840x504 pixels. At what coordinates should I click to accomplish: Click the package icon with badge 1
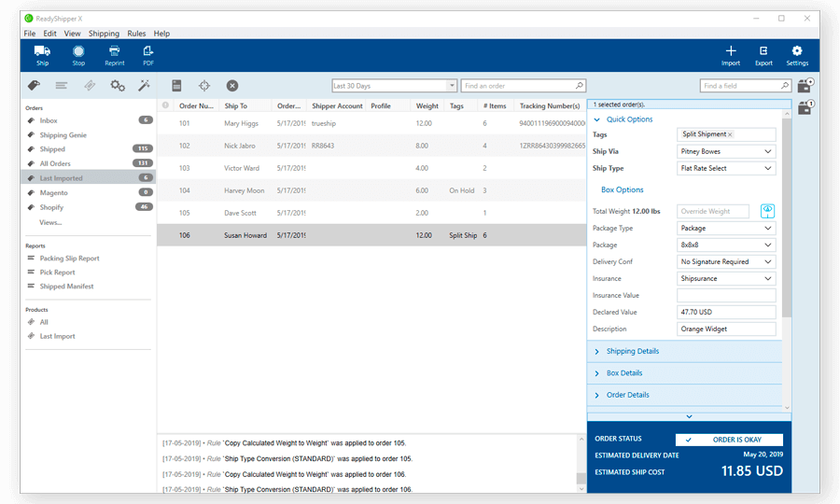[x=805, y=106]
